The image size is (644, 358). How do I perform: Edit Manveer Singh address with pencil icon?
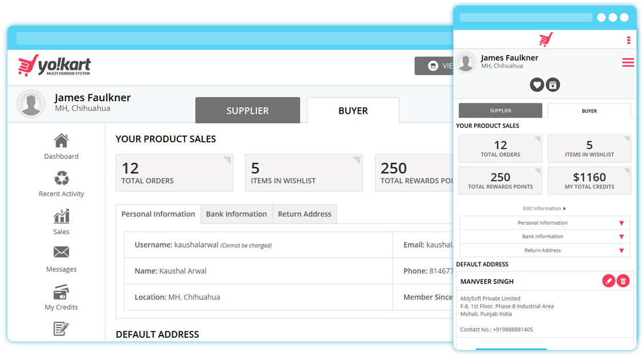point(609,281)
